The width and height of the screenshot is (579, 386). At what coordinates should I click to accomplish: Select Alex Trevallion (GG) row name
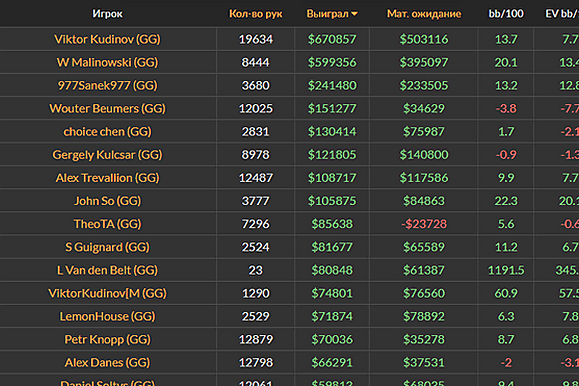click(x=107, y=178)
